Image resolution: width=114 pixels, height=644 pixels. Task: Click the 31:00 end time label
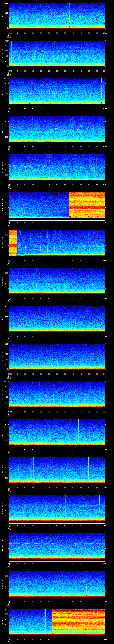(x=105, y=639)
